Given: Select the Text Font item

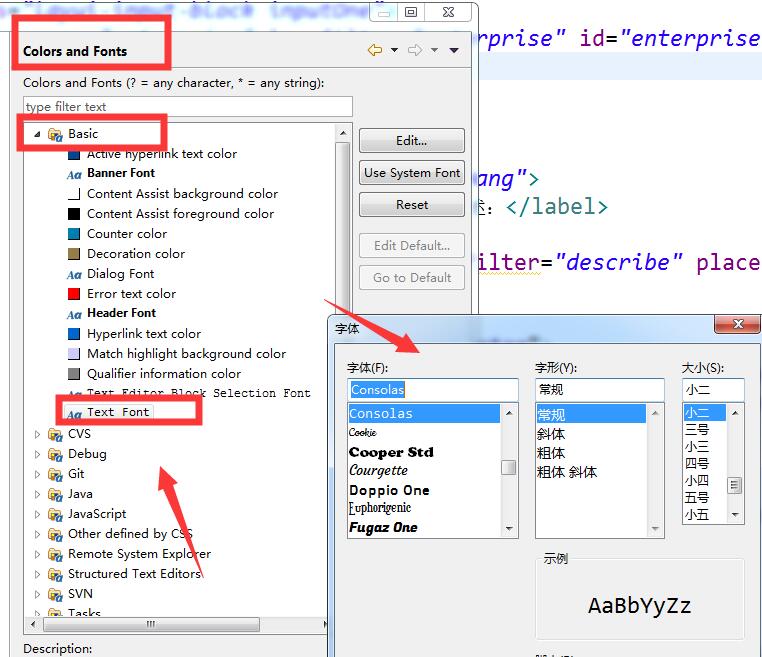Looking at the screenshot, I should click(x=118, y=412).
